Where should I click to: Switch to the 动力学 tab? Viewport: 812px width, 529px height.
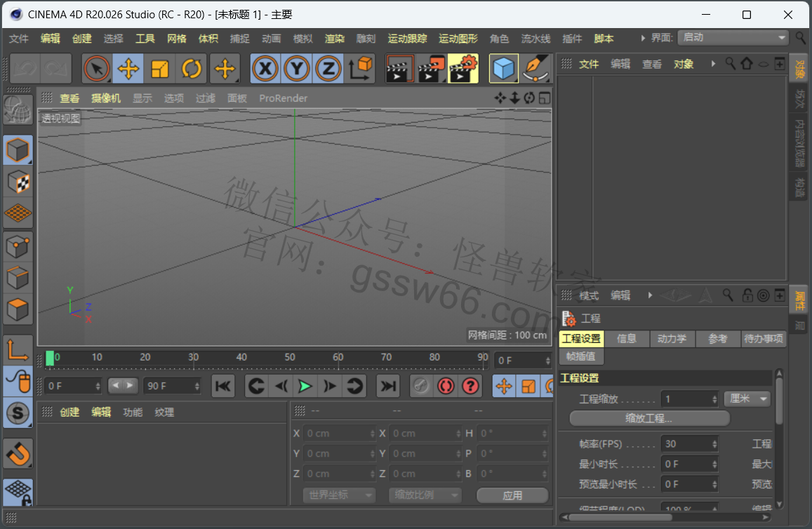(x=672, y=339)
